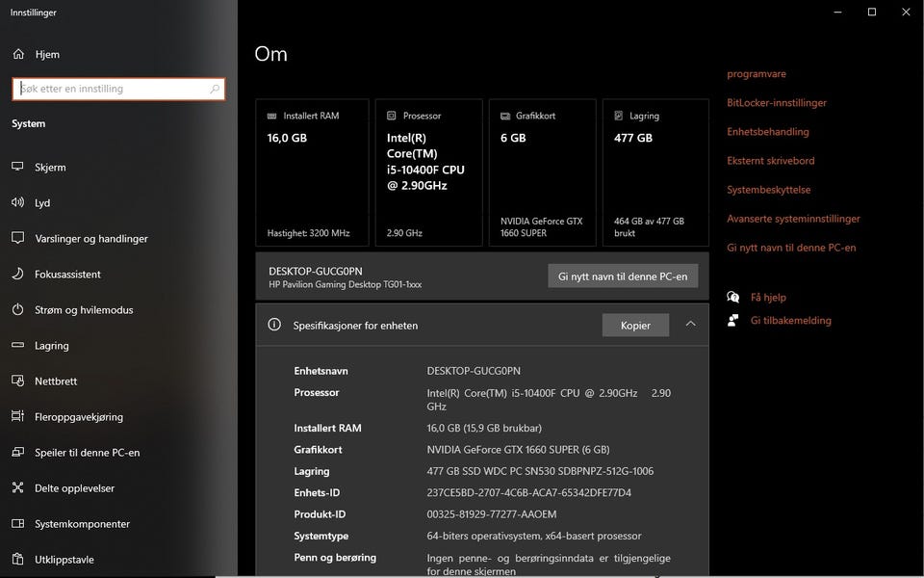Click the Lyd speaker icon
Screen dimensions: 924x578
click(17, 202)
